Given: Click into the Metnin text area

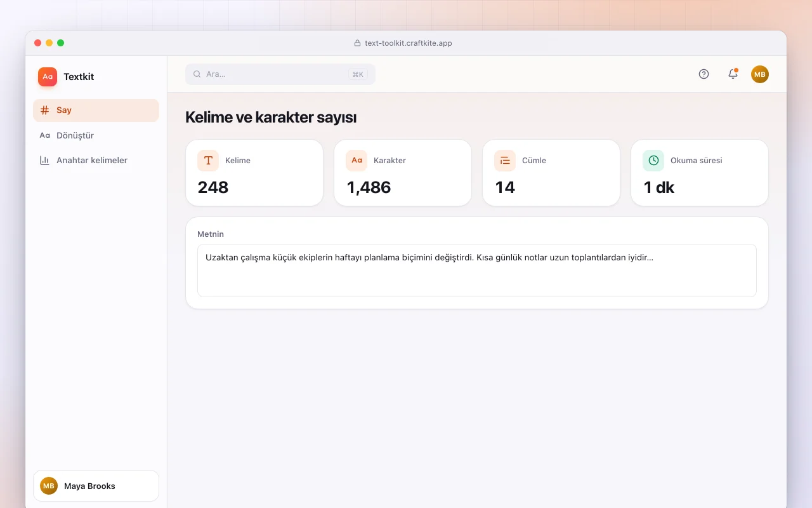Looking at the screenshot, I should pyautogui.click(x=477, y=271).
